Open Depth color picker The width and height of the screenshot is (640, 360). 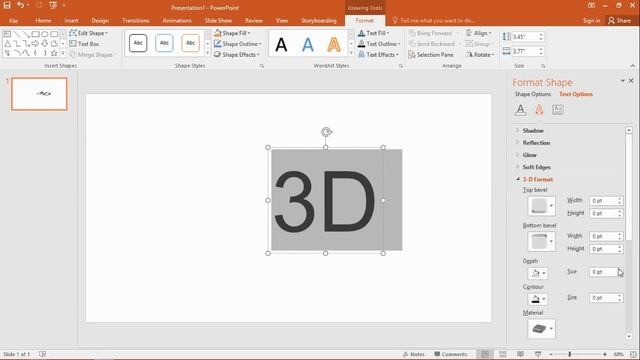point(538,273)
